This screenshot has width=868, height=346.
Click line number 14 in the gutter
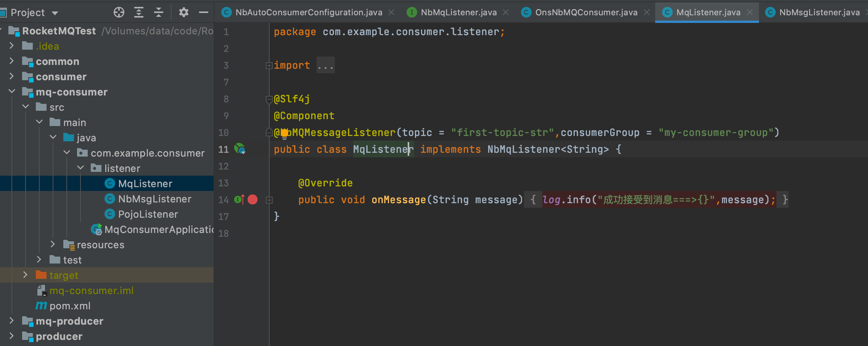(223, 199)
